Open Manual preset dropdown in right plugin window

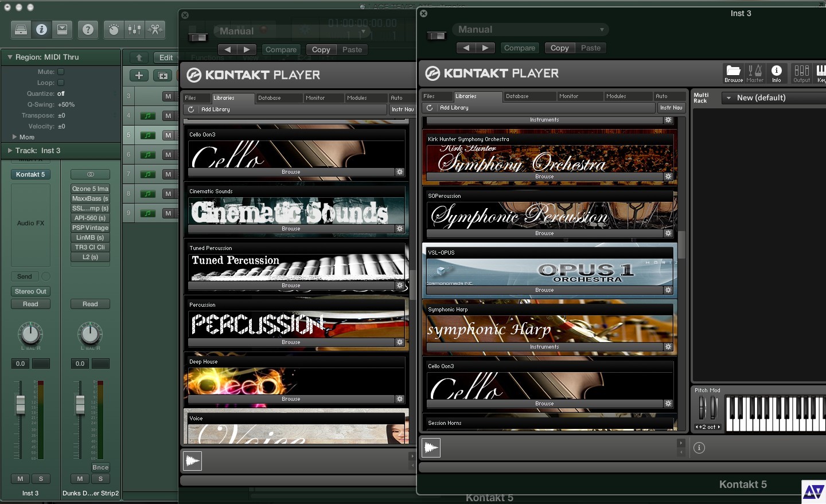(x=531, y=30)
